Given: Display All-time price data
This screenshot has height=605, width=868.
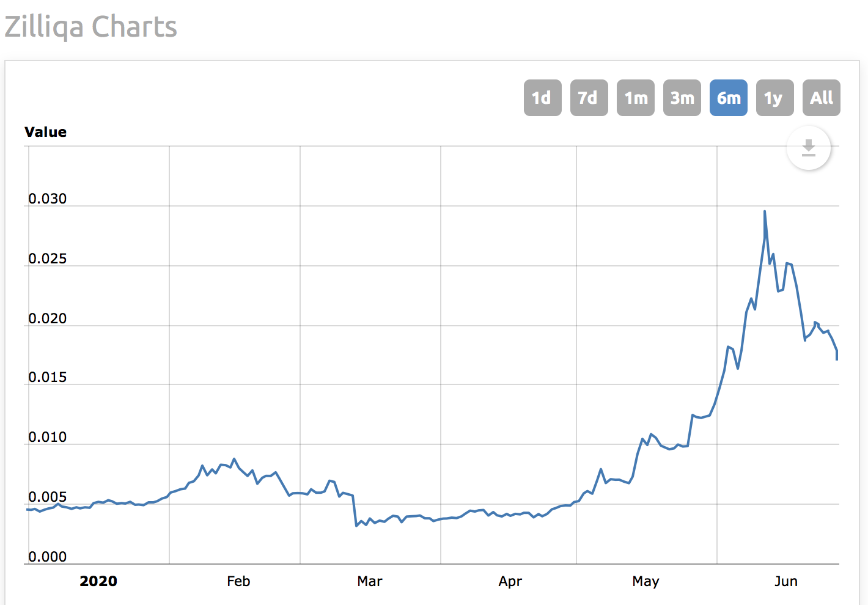Looking at the screenshot, I should 821,98.
